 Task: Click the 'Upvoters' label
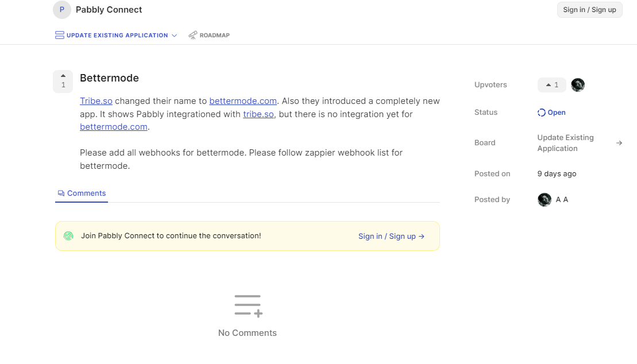click(x=491, y=85)
